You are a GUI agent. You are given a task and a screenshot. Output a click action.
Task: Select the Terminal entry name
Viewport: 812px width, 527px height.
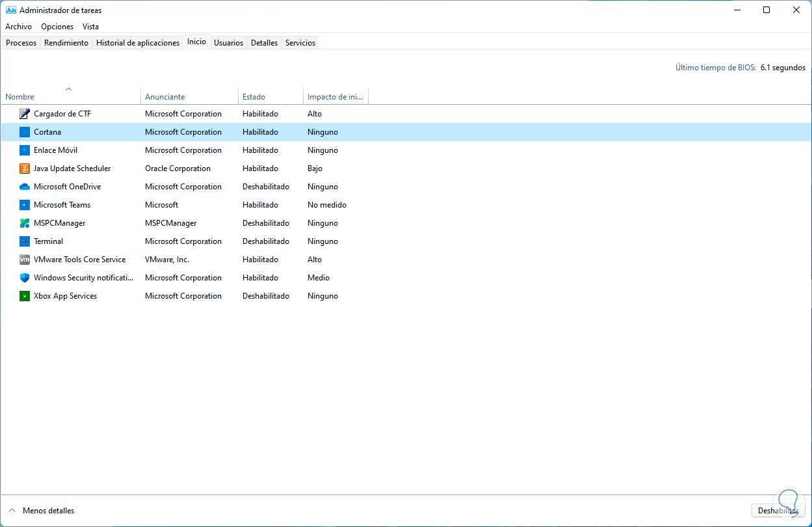pos(48,241)
